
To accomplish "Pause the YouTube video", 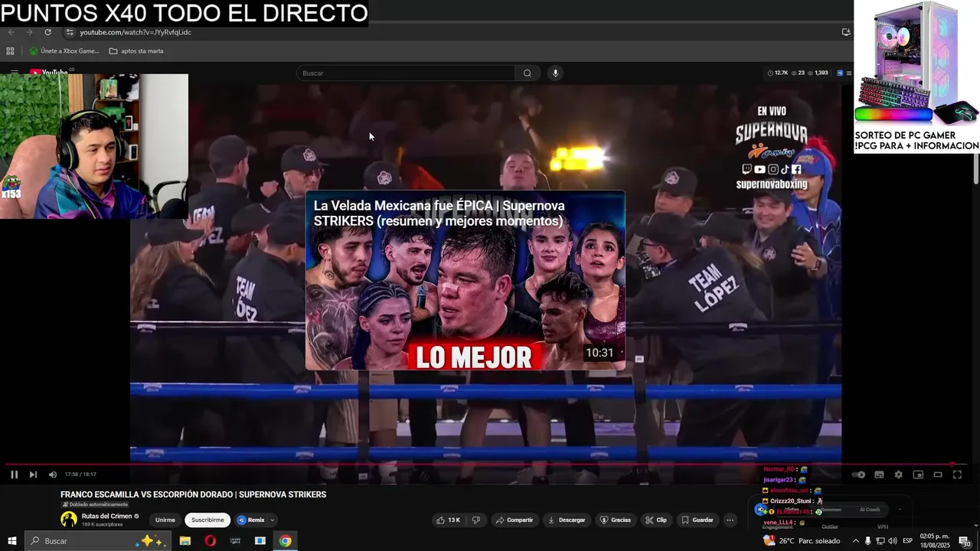I will click(x=14, y=474).
